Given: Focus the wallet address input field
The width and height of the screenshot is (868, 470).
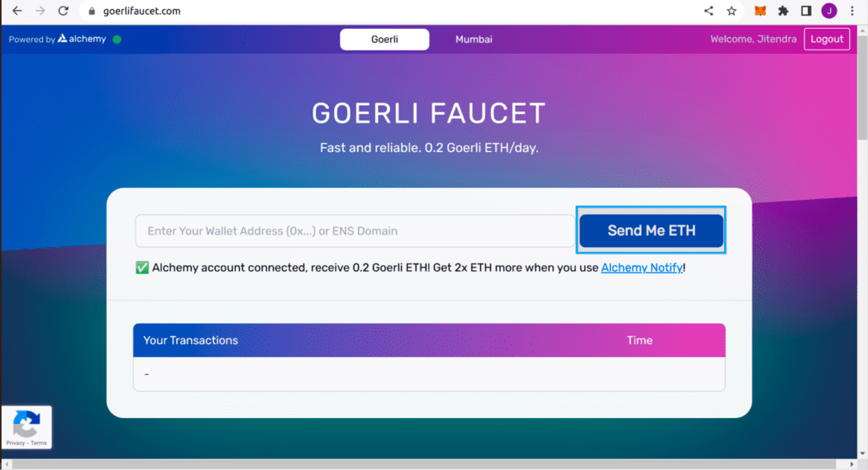Looking at the screenshot, I should 355,231.
